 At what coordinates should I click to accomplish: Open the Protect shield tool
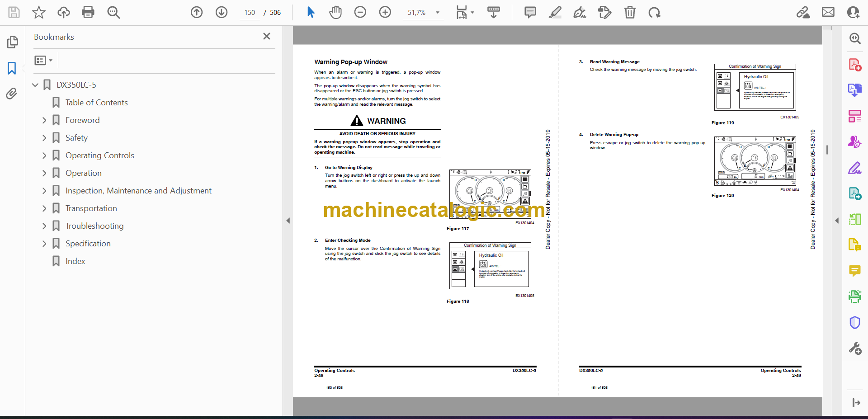pyautogui.click(x=854, y=322)
